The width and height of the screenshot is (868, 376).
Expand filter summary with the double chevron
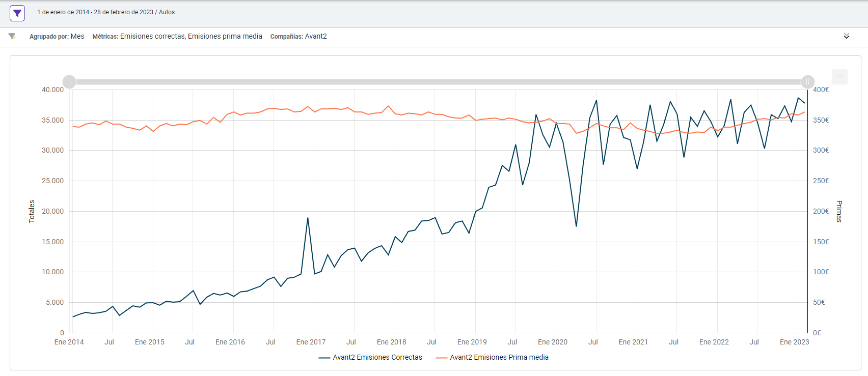(846, 36)
